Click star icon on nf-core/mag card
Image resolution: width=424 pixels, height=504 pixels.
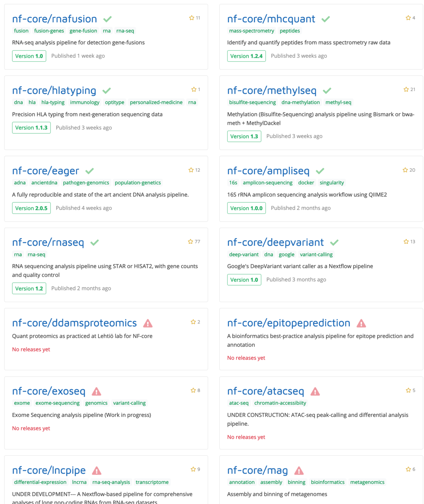[x=409, y=470]
